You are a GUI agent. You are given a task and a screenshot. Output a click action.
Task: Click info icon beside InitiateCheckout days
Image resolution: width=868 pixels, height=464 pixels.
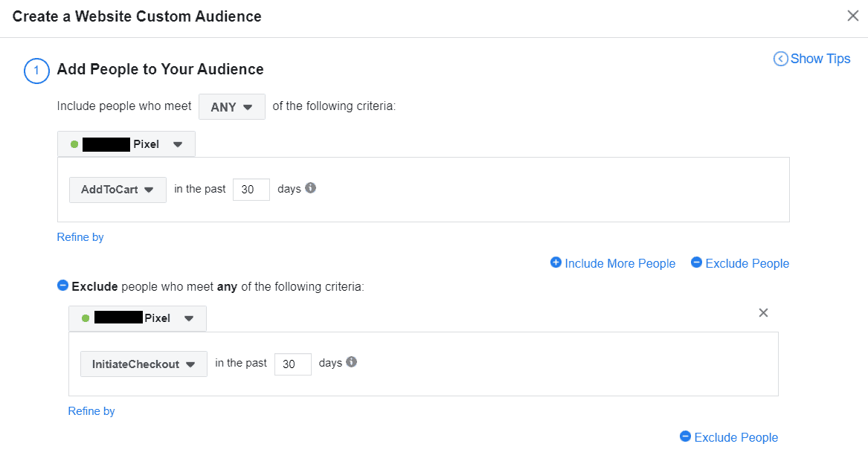point(352,362)
